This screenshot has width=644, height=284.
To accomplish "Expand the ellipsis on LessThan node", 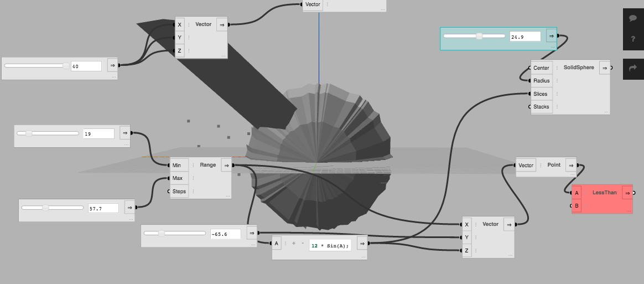I will 629,211.
